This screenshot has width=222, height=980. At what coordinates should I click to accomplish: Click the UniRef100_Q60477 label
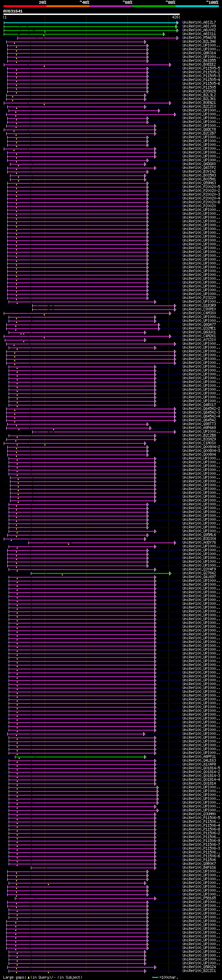tap(199, 324)
